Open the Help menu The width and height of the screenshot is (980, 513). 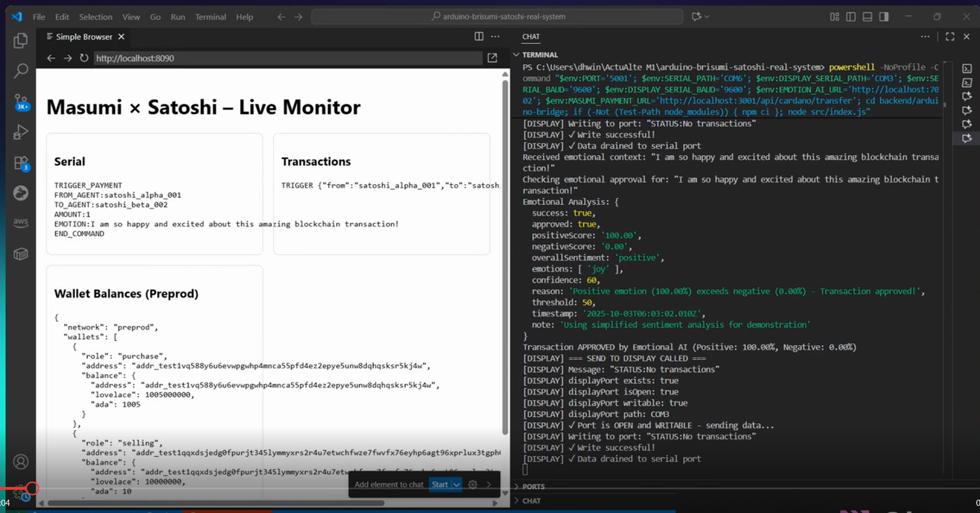tap(245, 17)
